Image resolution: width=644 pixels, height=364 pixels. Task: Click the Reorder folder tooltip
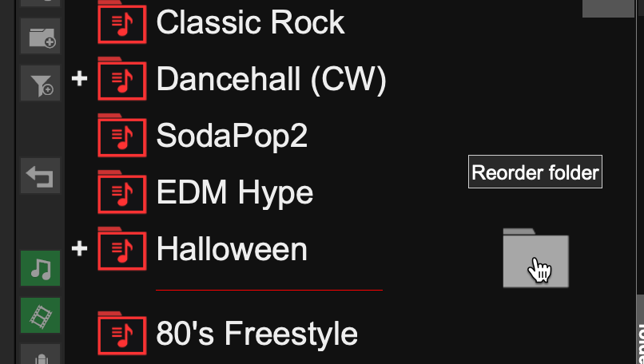(x=535, y=172)
